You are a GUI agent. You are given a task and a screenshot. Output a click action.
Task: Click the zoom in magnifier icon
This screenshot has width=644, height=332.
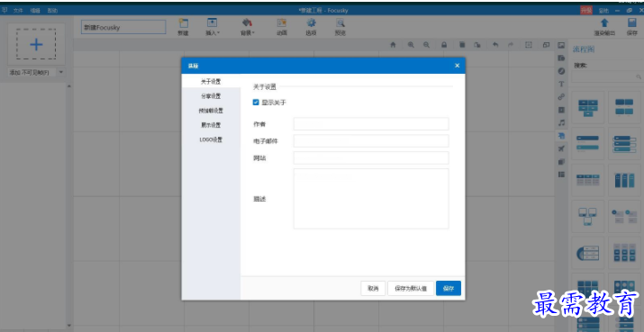click(x=411, y=45)
